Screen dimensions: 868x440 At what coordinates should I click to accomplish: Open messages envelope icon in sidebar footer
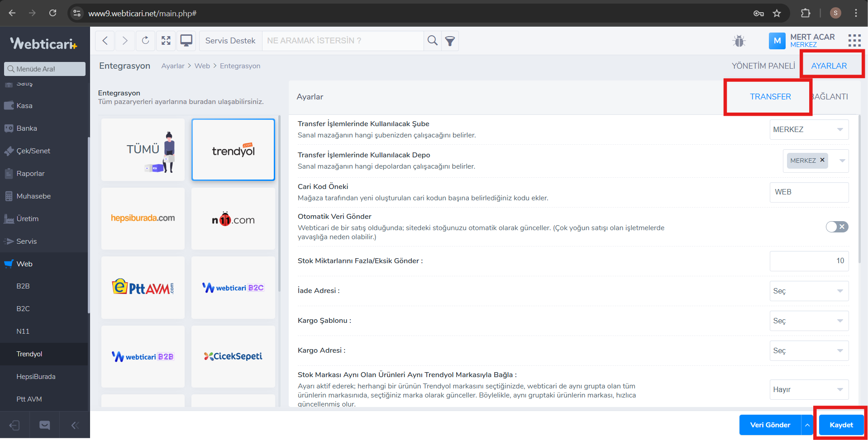[x=44, y=425]
